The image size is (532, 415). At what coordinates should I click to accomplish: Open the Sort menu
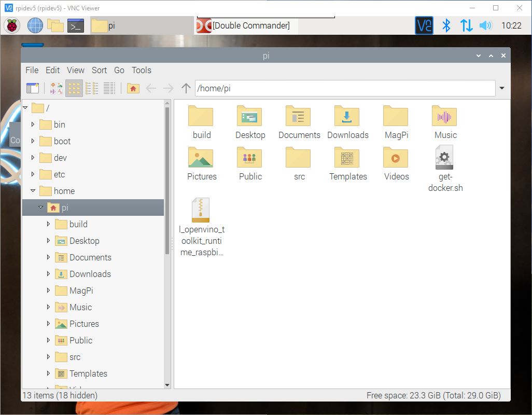pyautogui.click(x=99, y=70)
